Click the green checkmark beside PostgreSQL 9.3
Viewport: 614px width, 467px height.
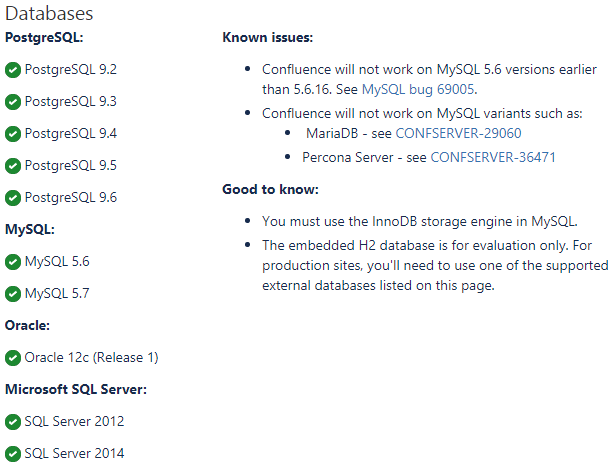pyautogui.click(x=13, y=102)
